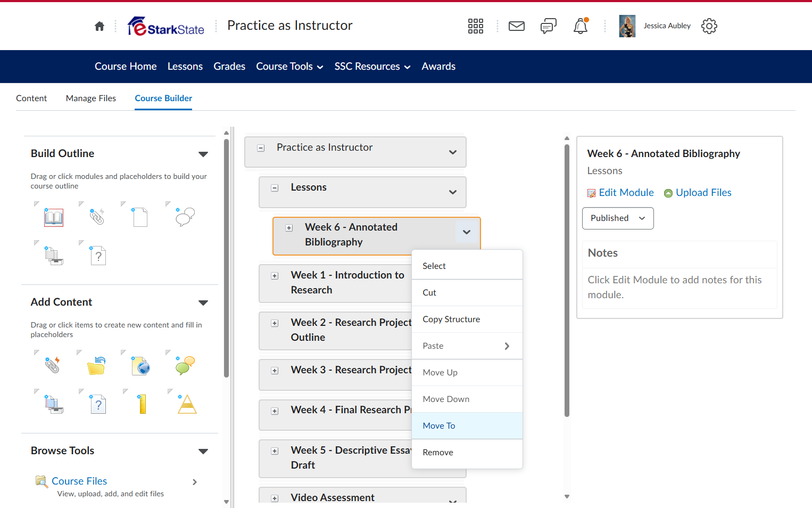The height and width of the screenshot is (508, 812).
Task: Choose Cut in the context menu
Action: (x=467, y=293)
